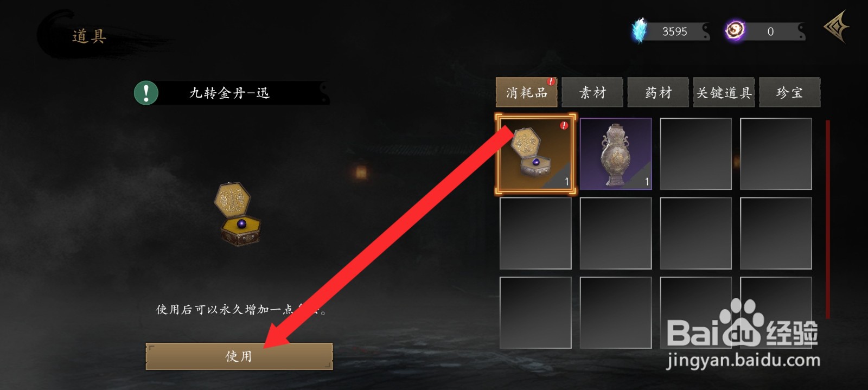
Task: Click the first empty slot in second row
Action: click(535, 233)
